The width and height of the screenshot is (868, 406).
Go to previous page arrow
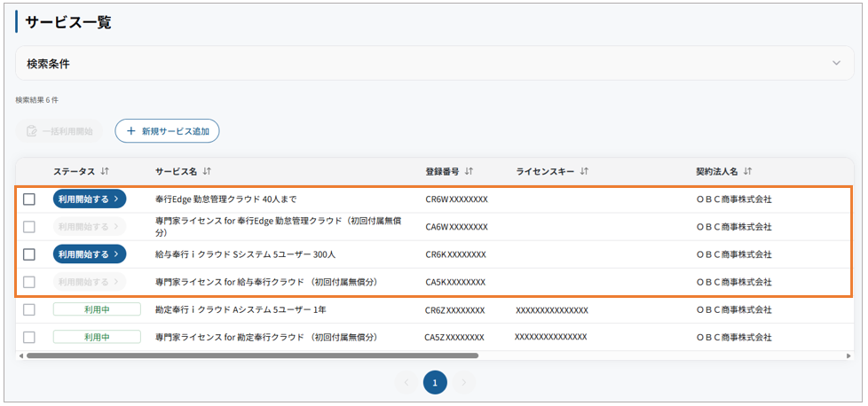click(x=406, y=382)
